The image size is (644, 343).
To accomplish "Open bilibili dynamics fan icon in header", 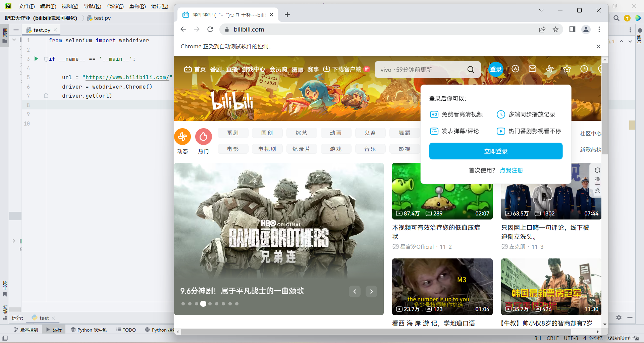I will coord(550,69).
